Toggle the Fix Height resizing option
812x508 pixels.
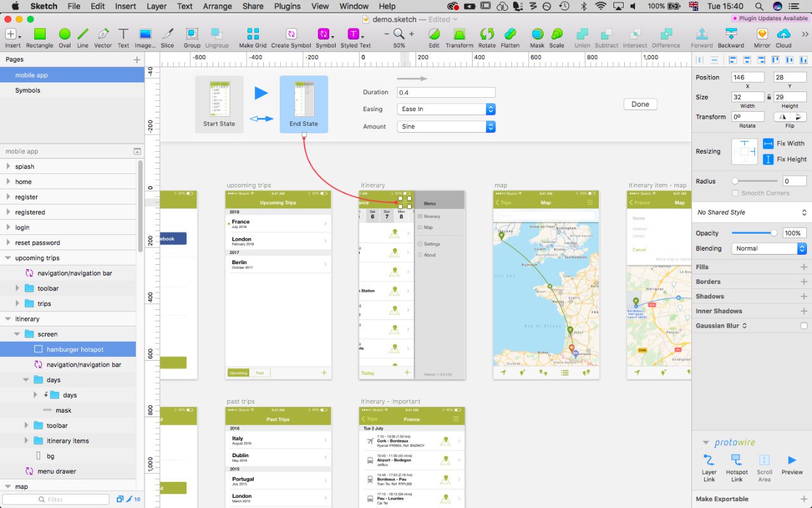pyautogui.click(x=768, y=159)
